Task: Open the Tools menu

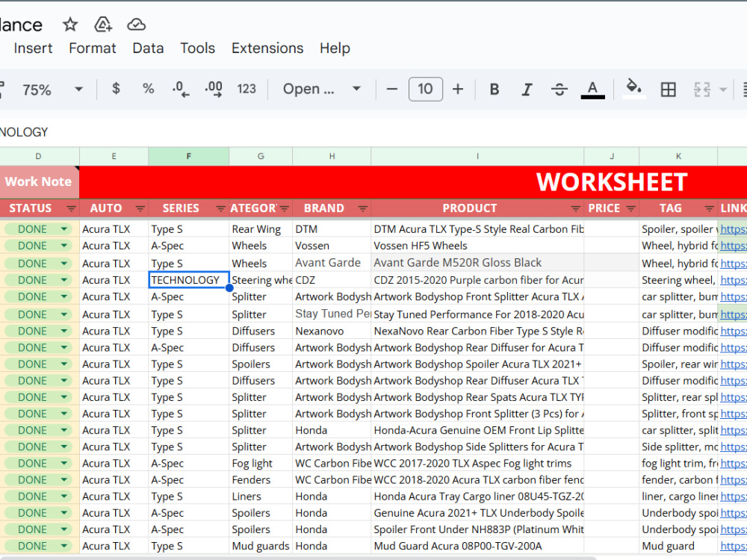Action: pyautogui.click(x=197, y=48)
